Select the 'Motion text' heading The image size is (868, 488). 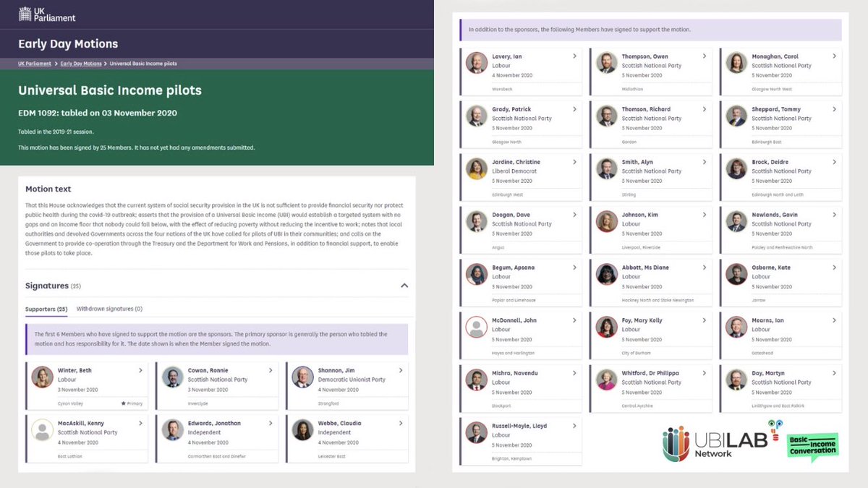[48, 189]
